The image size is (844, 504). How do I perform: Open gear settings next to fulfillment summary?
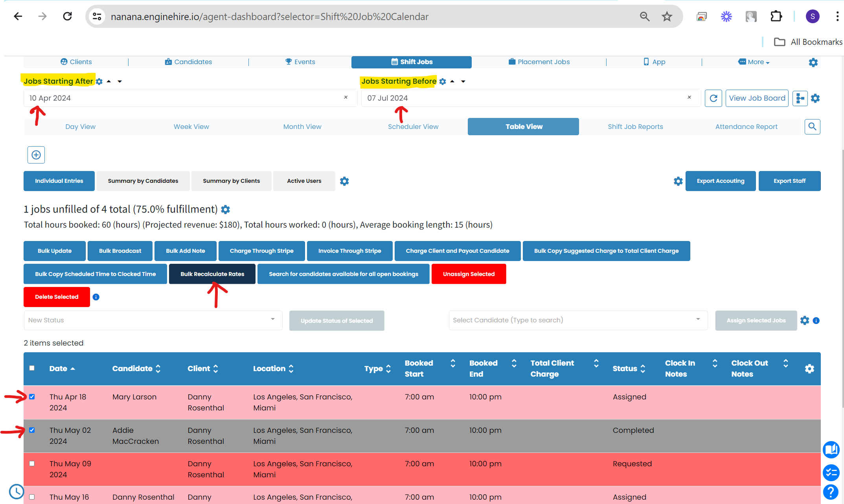pyautogui.click(x=226, y=210)
